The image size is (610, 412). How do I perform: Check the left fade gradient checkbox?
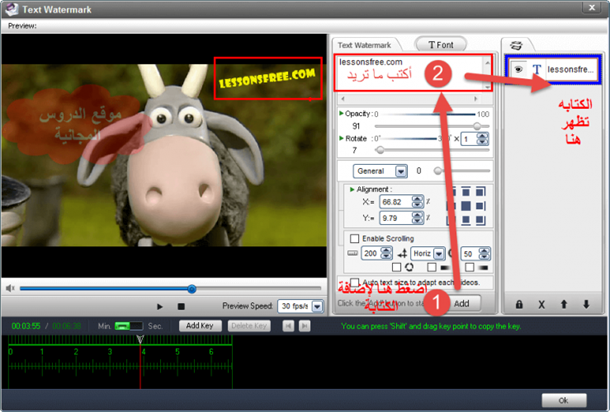tap(431, 267)
